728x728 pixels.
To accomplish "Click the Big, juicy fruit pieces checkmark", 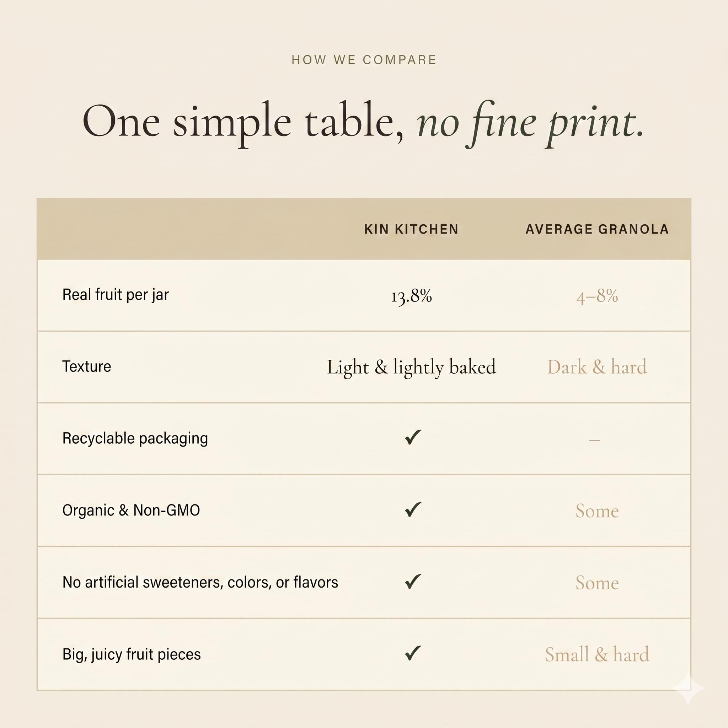I will pyautogui.click(x=413, y=653).
